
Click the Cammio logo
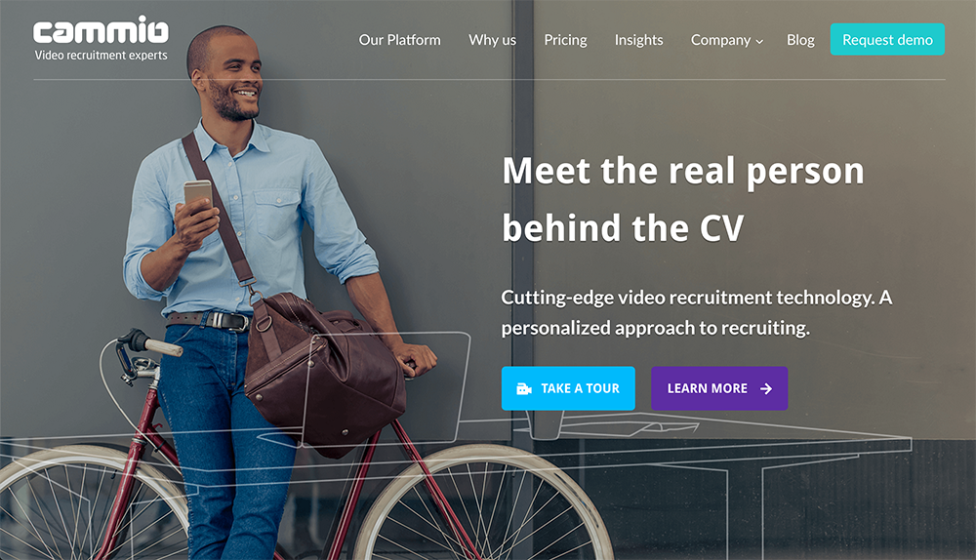pyautogui.click(x=101, y=30)
